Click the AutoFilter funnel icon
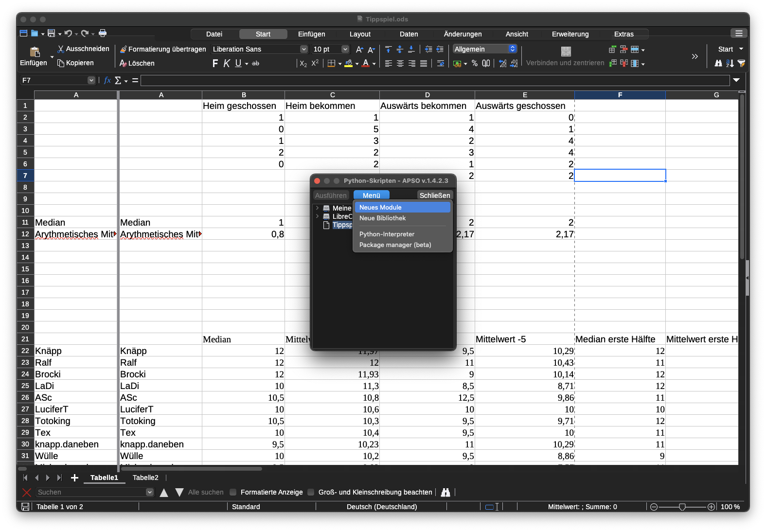Screen dimensions: 766x532 (741, 63)
